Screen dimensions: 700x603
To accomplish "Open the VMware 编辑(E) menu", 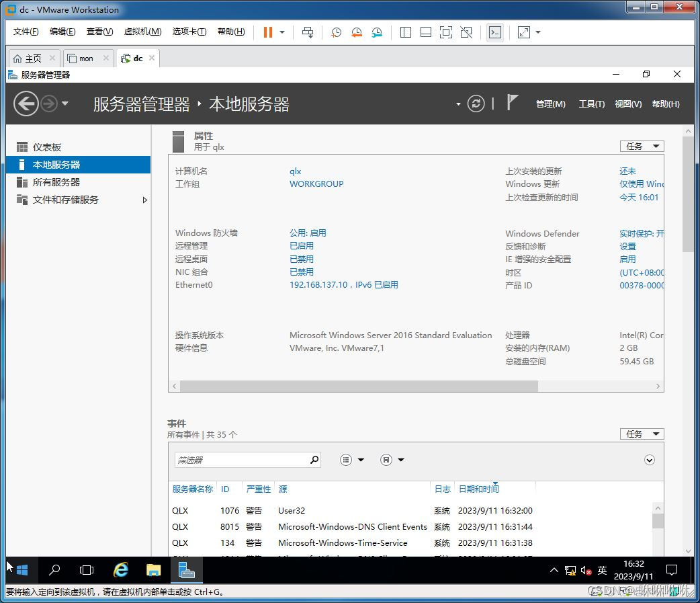I will [x=62, y=32].
